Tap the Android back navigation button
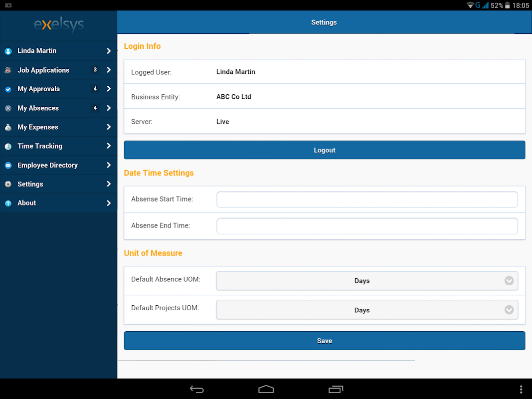 pyautogui.click(x=197, y=389)
